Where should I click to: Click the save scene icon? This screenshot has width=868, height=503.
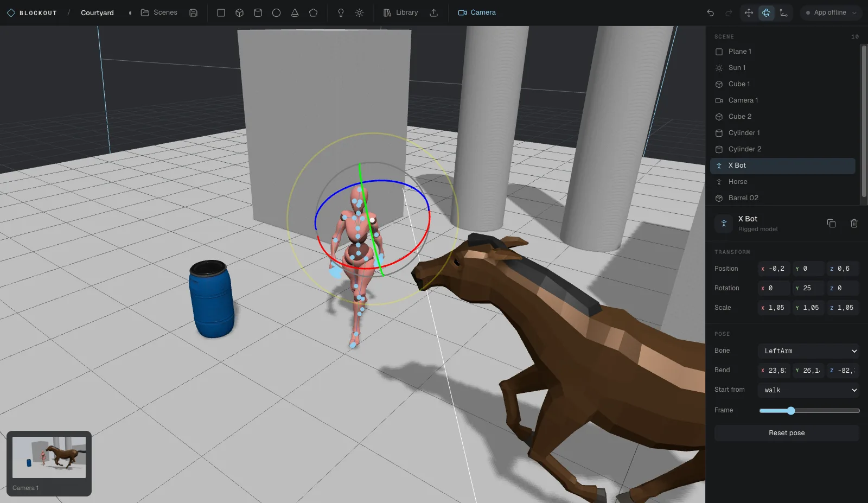coord(193,12)
